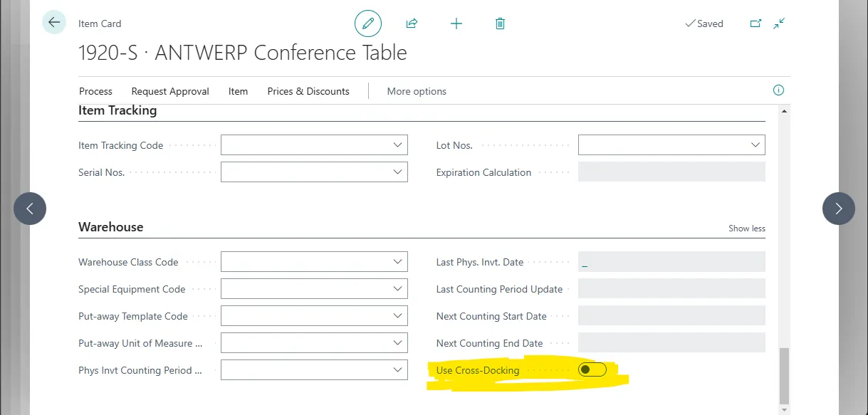Go to next image with right chevron
This screenshot has height=415, width=868.
pyautogui.click(x=839, y=209)
